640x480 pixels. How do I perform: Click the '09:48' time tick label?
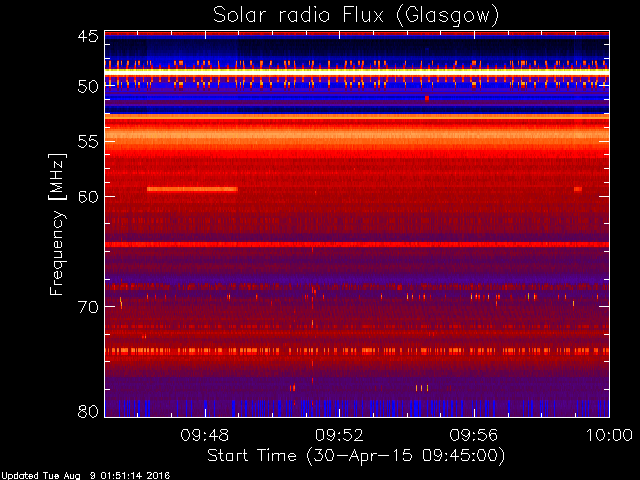coord(204,435)
